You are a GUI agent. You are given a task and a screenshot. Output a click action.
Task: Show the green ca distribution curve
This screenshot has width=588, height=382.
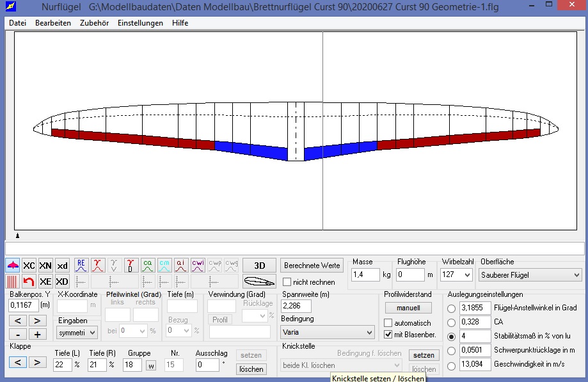[148, 265]
